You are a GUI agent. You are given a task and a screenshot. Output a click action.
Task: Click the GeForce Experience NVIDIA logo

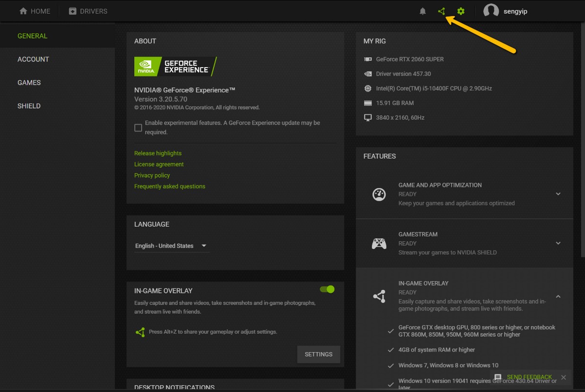[x=175, y=67]
